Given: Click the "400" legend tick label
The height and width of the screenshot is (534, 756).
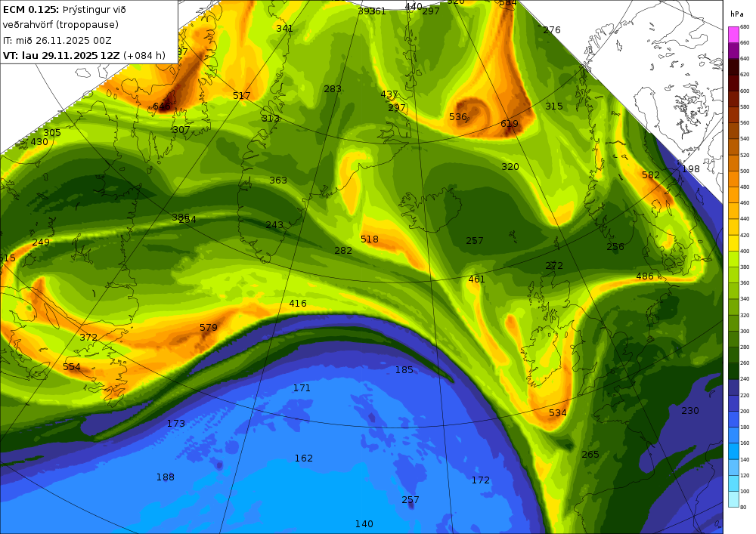Looking at the screenshot, I should [745, 251].
